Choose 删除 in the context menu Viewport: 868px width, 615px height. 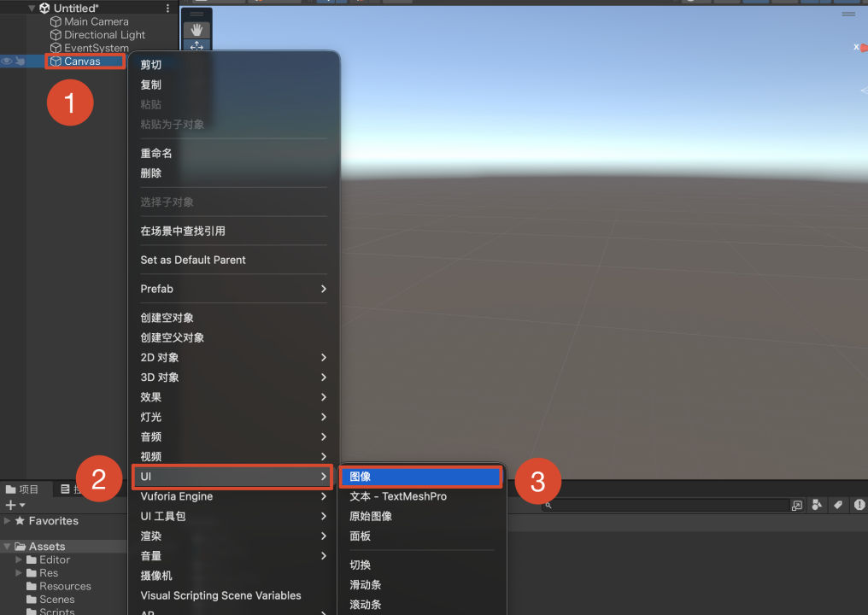pyautogui.click(x=233, y=173)
